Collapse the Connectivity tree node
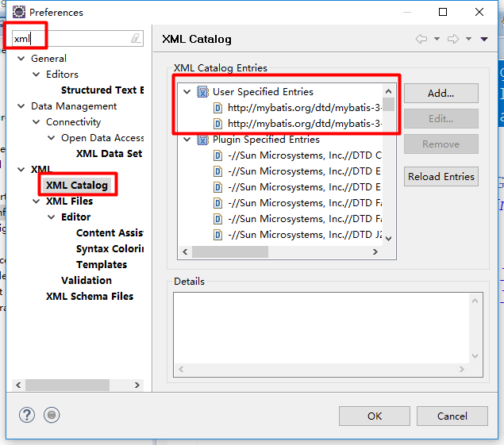Screen dimensions: 504x445 pos(37,122)
